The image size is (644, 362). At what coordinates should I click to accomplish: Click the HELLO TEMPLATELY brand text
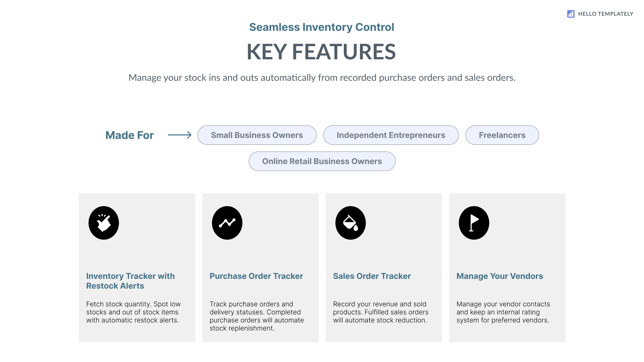point(605,14)
